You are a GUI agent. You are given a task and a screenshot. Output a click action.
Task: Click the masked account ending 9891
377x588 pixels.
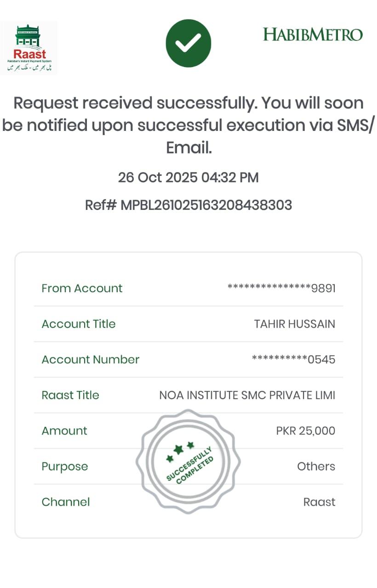point(281,288)
